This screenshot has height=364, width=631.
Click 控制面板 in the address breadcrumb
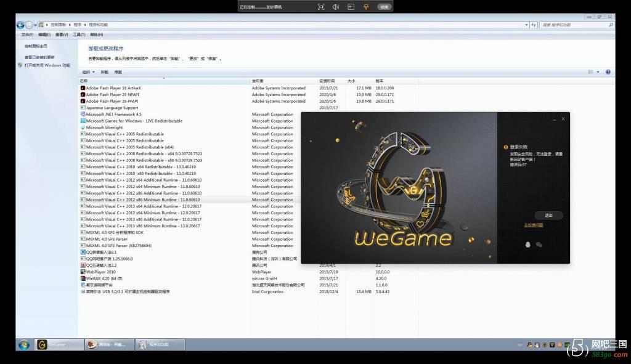[x=59, y=25]
